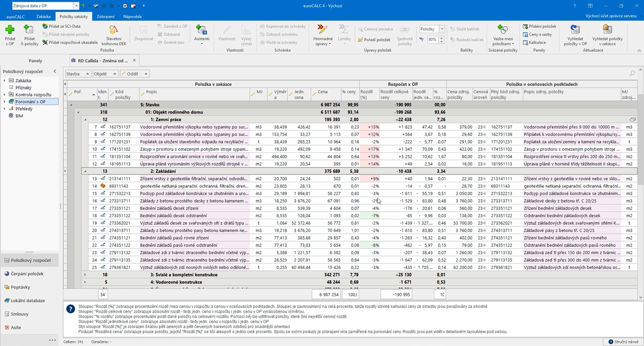Click the search magnifier above the grid
This screenshot has height=346, width=644.
click(633, 74)
